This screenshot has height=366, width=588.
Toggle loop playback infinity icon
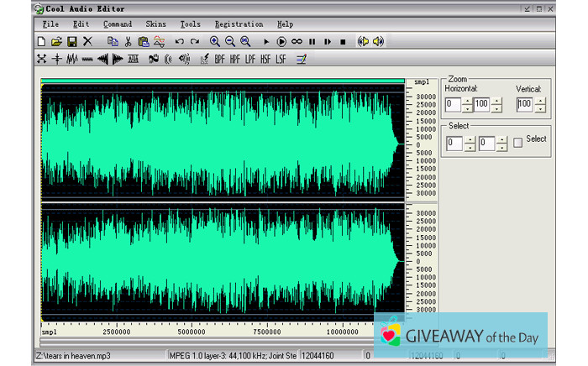click(x=297, y=41)
